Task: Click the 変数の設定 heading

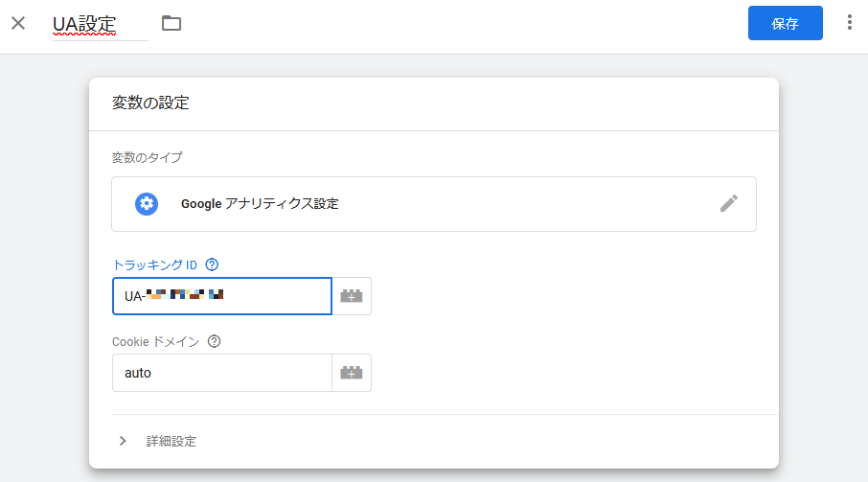Action: 150,103
